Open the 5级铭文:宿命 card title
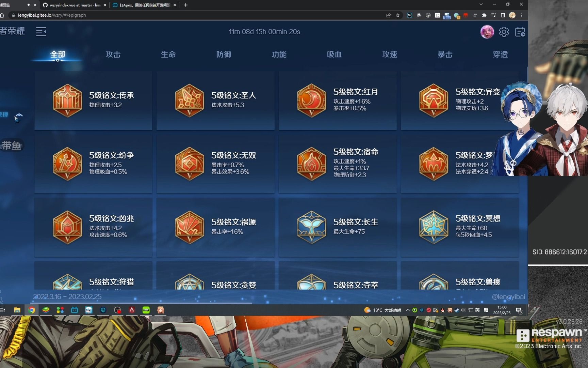 tap(356, 152)
